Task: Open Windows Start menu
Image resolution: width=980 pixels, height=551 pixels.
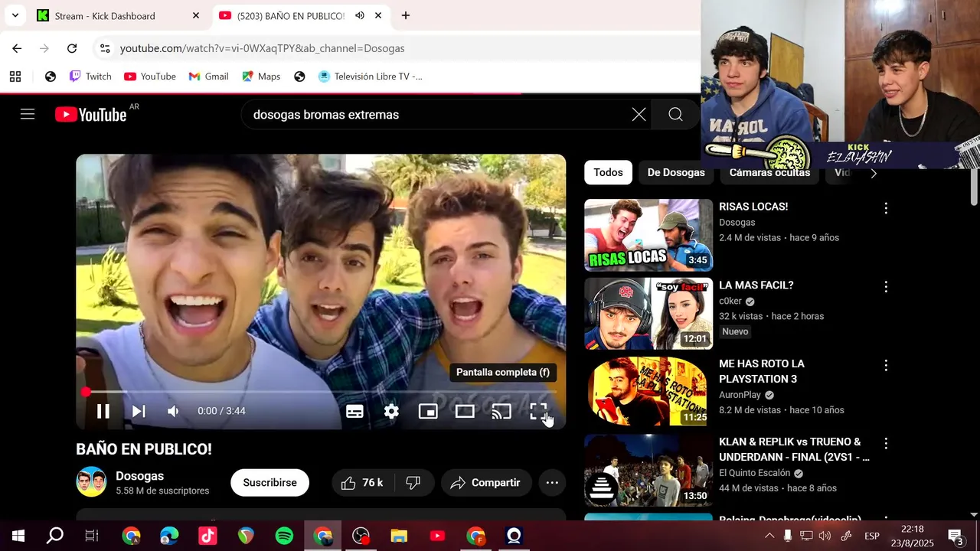Action: [18, 536]
